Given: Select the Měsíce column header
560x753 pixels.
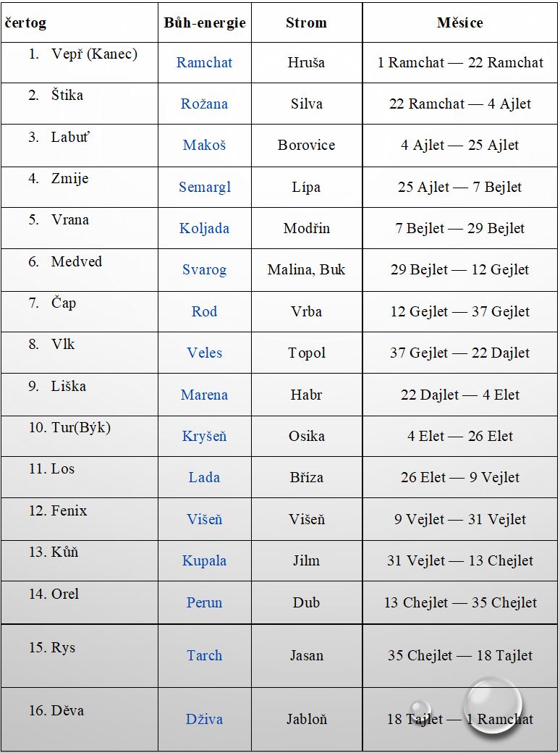Looking at the screenshot, I should tap(459, 22).
